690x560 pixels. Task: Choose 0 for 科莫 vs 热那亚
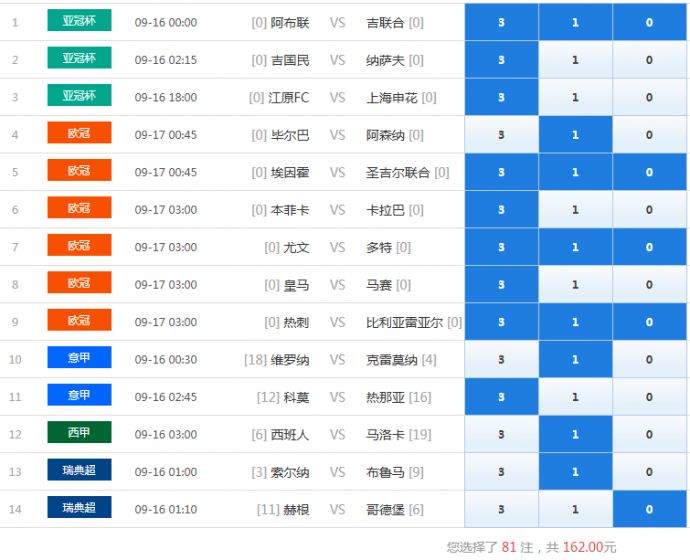[x=649, y=398]
